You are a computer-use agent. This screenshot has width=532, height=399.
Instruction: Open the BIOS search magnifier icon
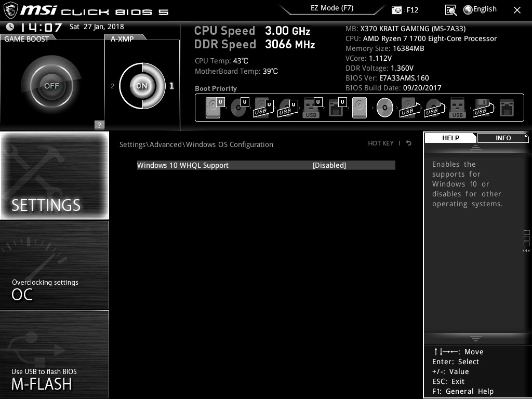pyautogui.click(x=450, y=10)
